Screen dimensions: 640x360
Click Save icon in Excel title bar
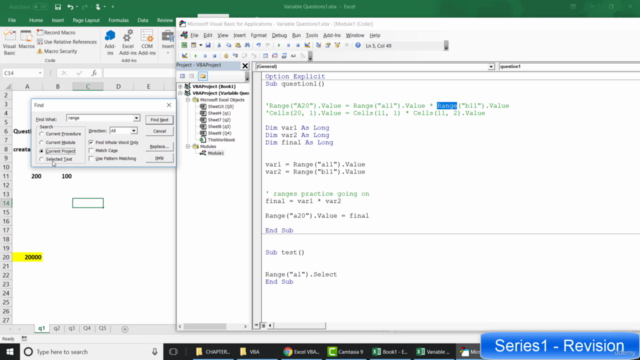[x=58, y=7]
